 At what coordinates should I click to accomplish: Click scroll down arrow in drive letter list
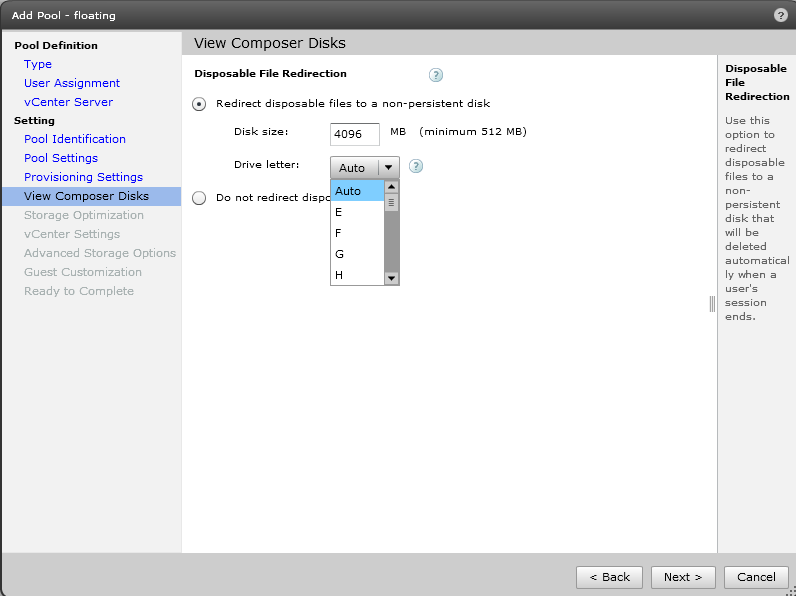[391, 278]
